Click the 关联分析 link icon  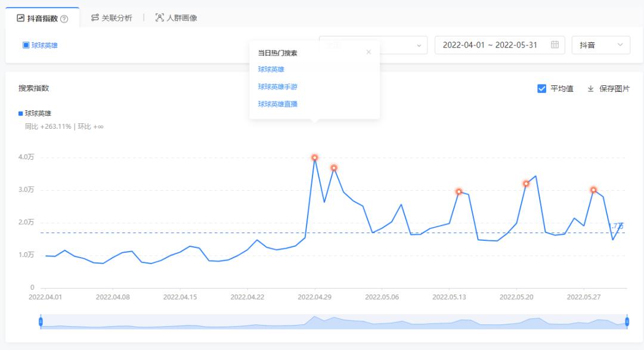point(95,18)
